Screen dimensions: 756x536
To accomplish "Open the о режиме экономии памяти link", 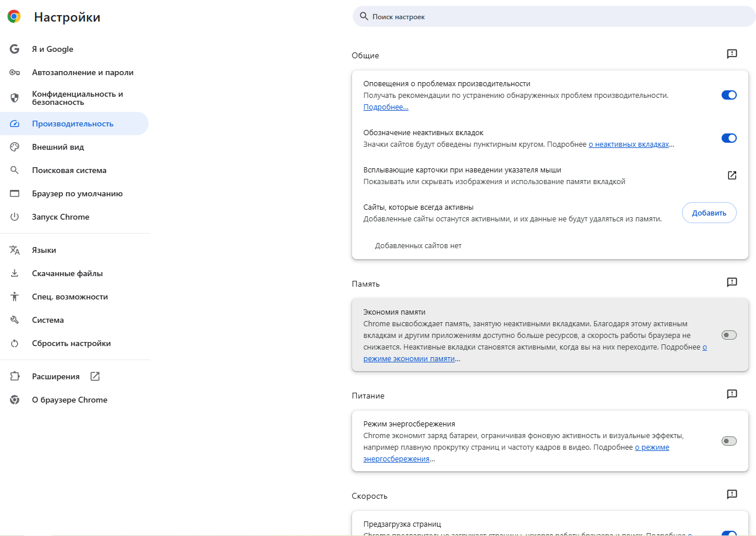I will click(409, 359).
